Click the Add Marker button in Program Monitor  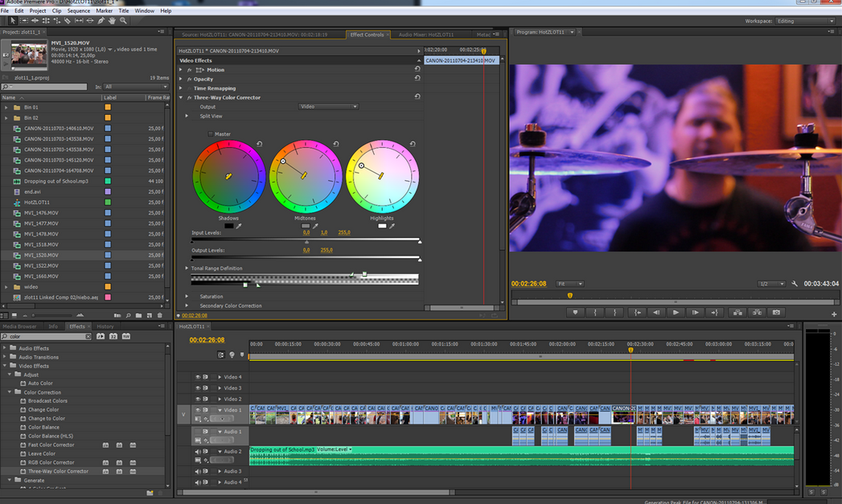coord(574,312)
